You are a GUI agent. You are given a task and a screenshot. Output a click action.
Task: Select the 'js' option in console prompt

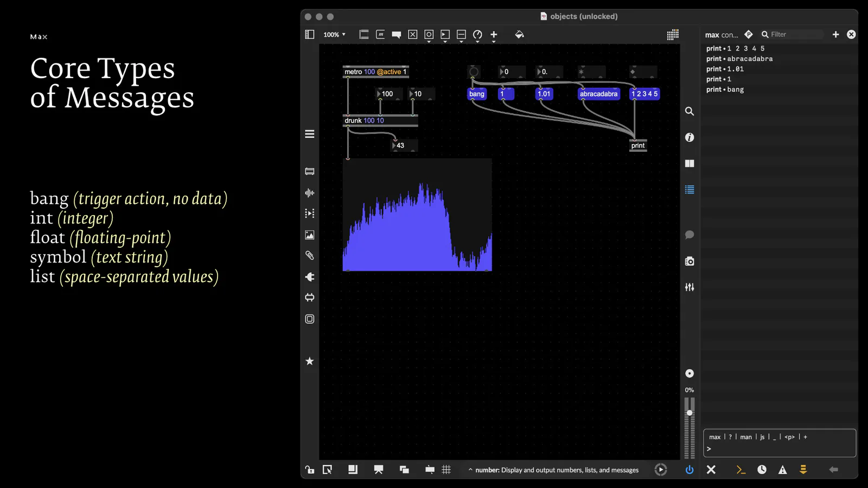click(762, 437)
